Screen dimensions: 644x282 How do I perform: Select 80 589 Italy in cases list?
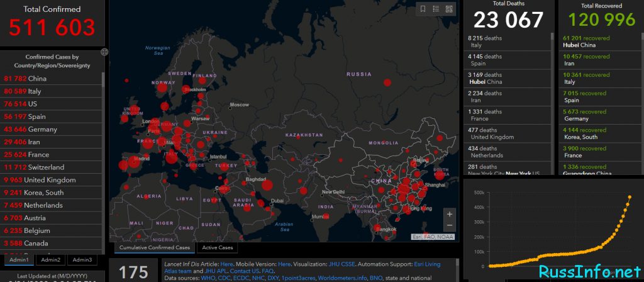(50, 91)
